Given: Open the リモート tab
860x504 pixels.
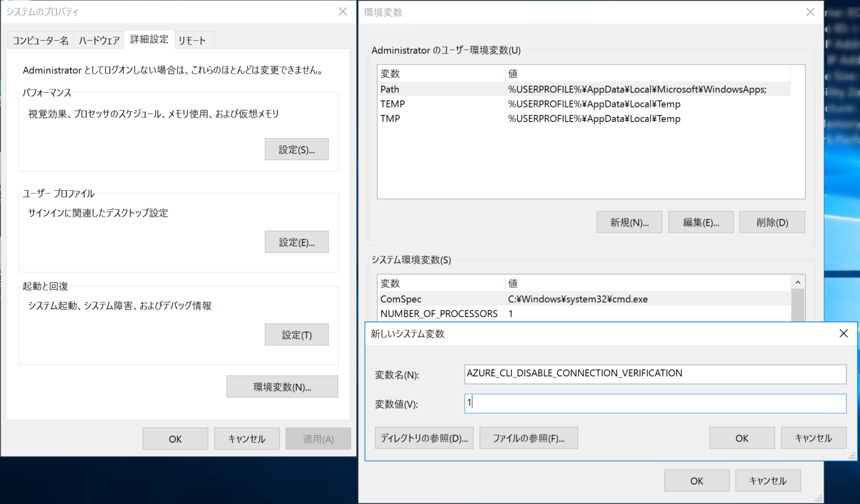Looking at the screenshot, I should 193,40.
